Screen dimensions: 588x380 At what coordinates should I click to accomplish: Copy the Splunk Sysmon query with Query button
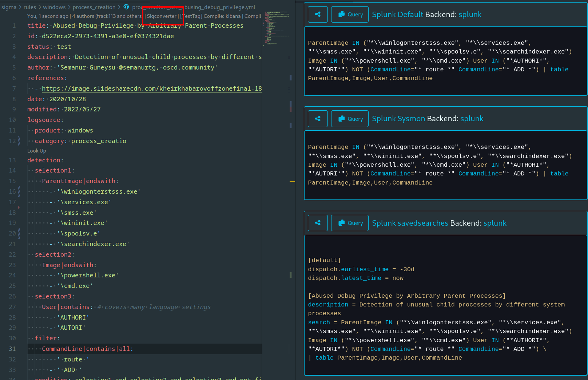tap(350, 119)
